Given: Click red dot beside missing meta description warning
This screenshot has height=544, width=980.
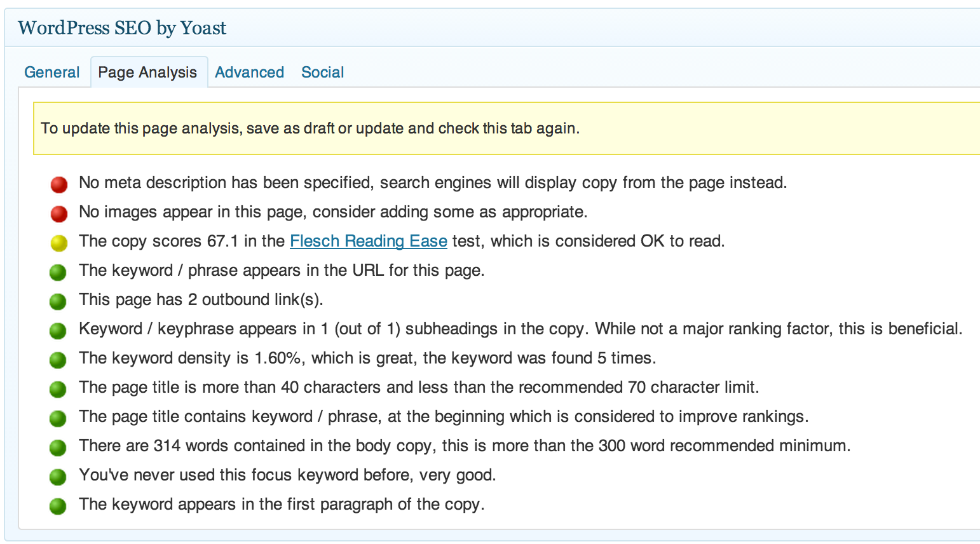Looking at the screenshot, I should (59, 185).
